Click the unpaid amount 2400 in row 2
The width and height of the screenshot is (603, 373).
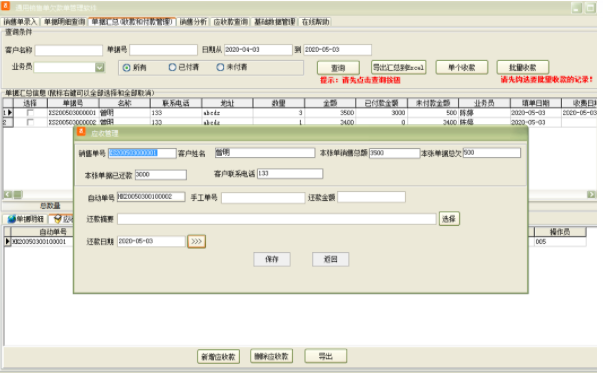[x=433, y=122]
